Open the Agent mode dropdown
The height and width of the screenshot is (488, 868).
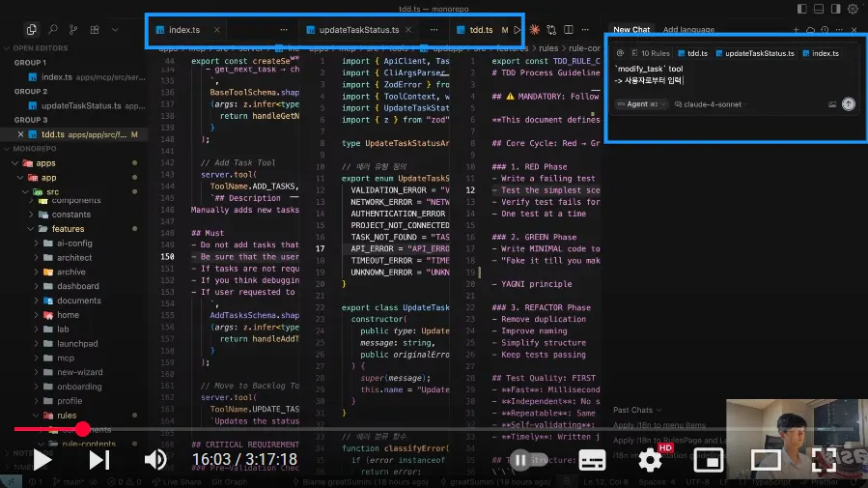[642, 104]
